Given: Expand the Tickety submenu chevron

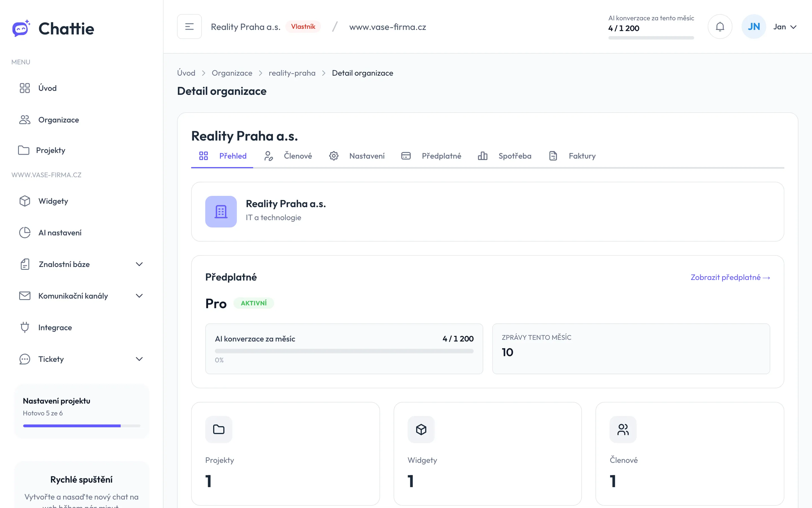Looking at the screenshot, I should tap(139, 359).
